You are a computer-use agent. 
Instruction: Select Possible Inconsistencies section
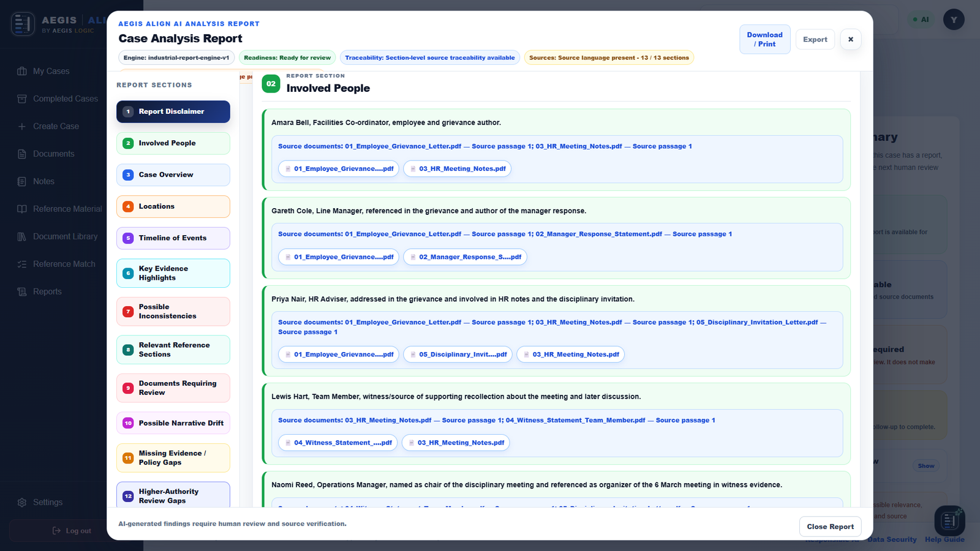click(x=173, y=312)
